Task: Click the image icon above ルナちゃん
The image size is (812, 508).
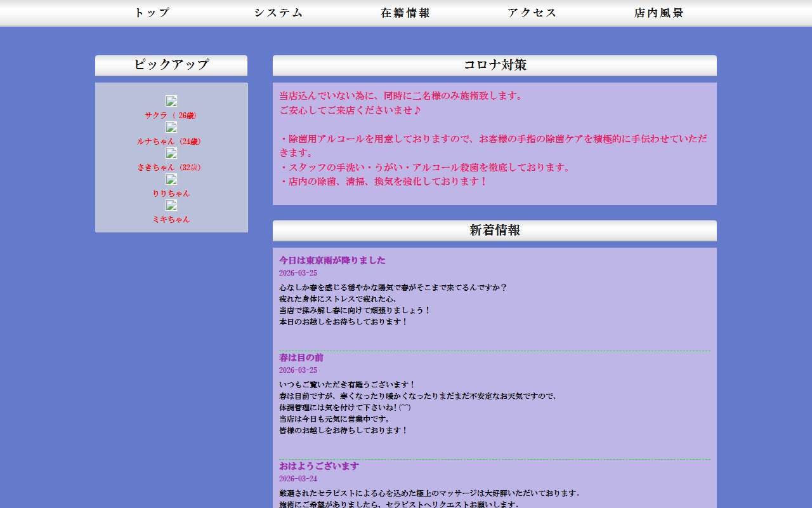Action: click(171, 127)
